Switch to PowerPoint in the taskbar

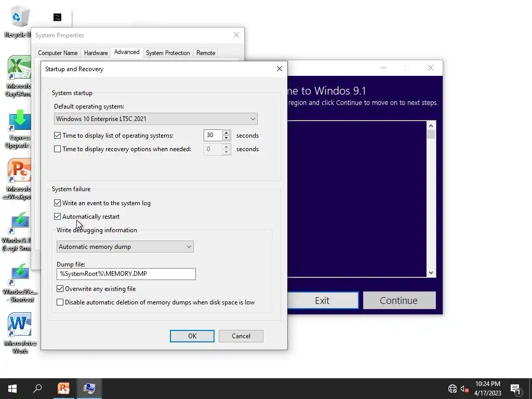click(63, 389)
